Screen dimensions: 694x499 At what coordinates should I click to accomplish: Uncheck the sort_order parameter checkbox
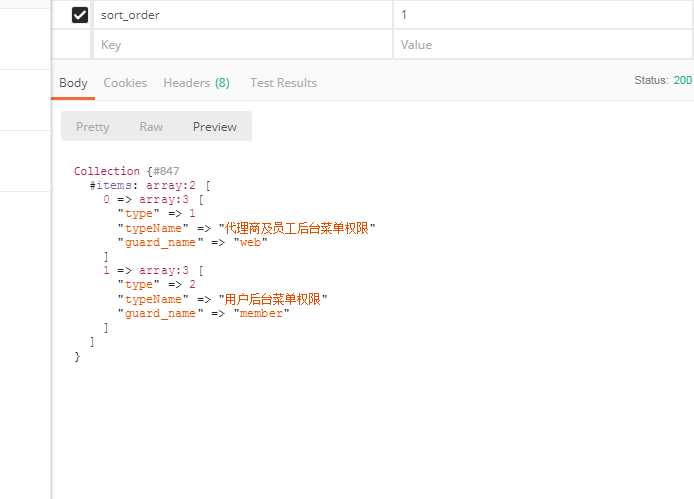click(x=80, y=15)
